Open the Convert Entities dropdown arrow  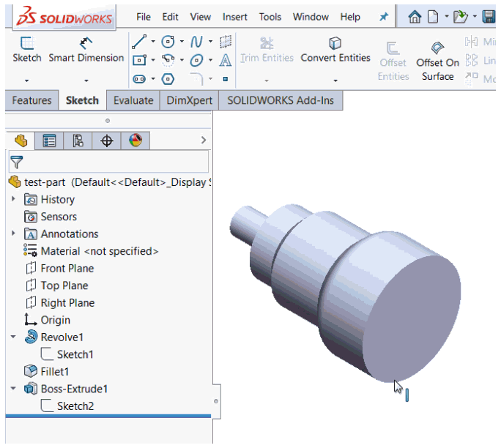pos(335,81)
